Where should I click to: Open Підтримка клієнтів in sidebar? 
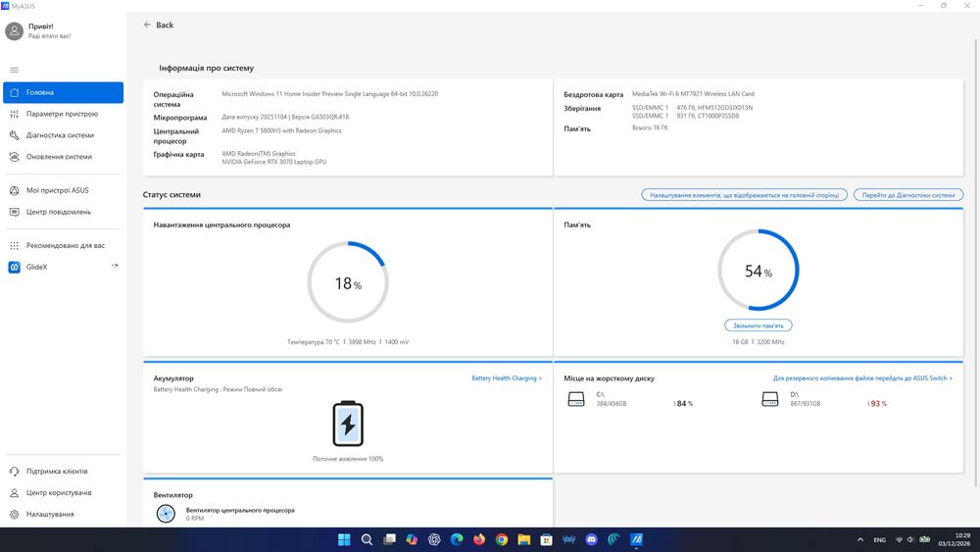coord(63,472)
